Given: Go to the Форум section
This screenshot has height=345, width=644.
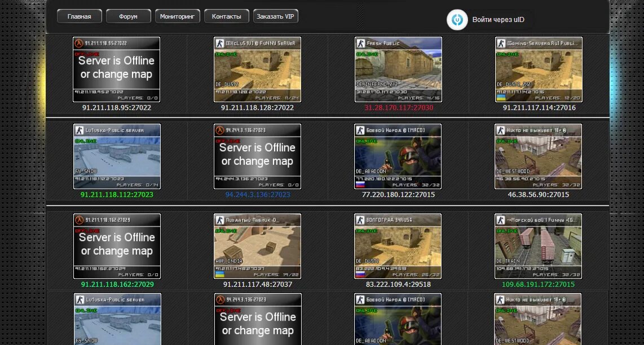Looking at the screenshot, I should click(128, 16).
